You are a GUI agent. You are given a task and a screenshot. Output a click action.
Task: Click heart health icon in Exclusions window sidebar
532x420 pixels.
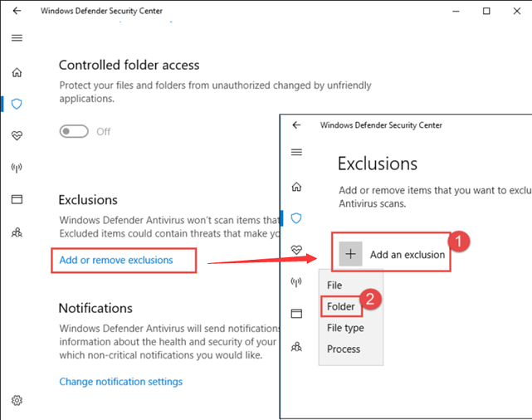pos(296,250)
